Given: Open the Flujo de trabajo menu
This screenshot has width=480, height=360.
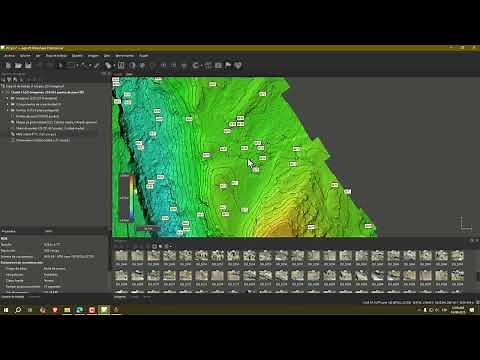Looking at the screenshot, I should 56,56.
